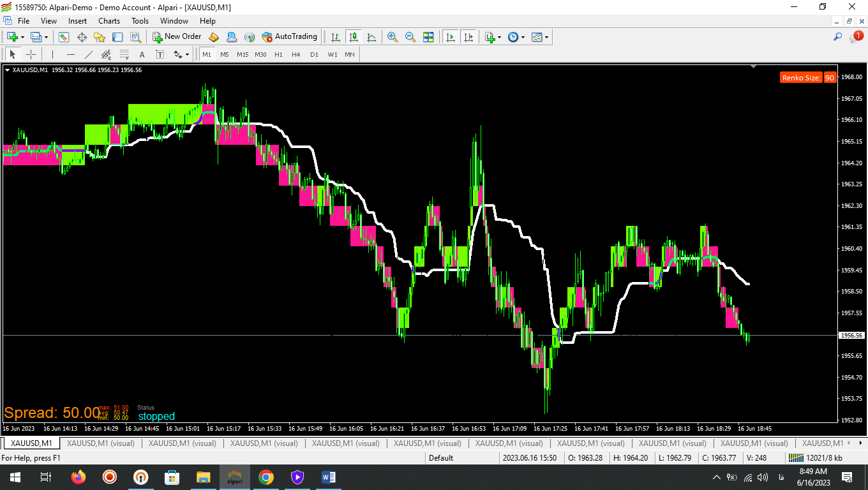This screenshot has width=868, height=490.
Task: Open Microsoft Word from the taskbar
Action: click(329, 477)
